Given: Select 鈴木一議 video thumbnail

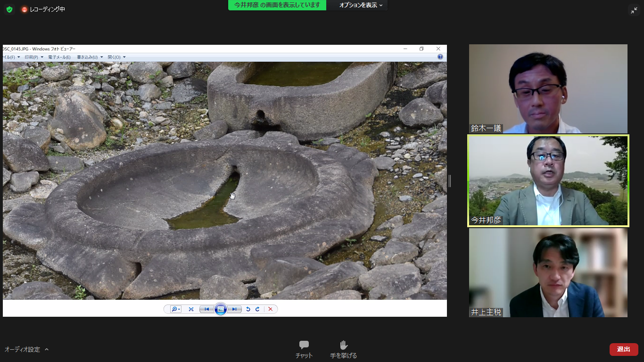Looking at the screenshot, I should 548,89.
